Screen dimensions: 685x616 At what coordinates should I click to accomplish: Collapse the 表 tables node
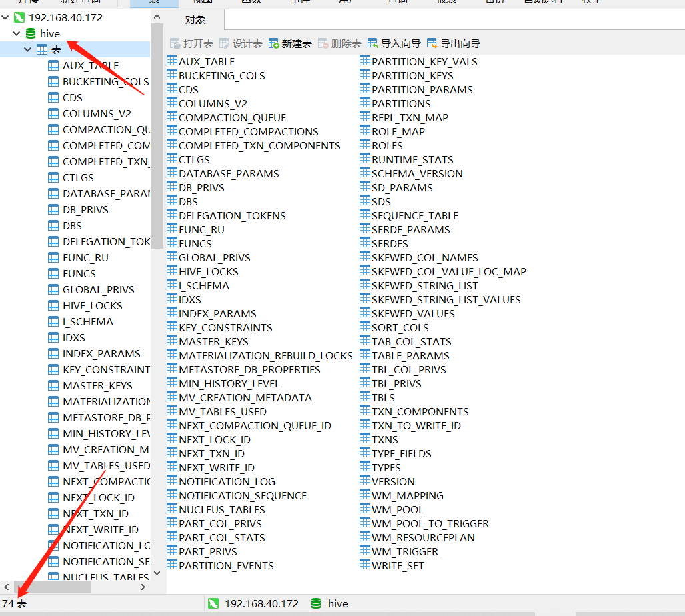pos(27,49)
